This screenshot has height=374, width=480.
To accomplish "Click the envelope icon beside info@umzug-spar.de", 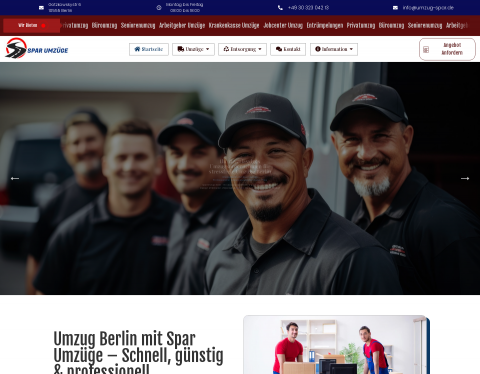I will (x=395, y=8).
